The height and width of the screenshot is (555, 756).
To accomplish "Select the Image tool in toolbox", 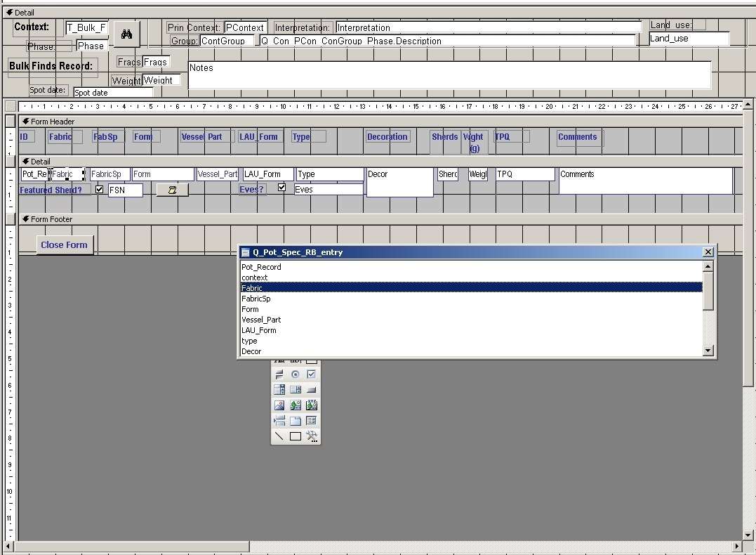I will (x=279, y=405).
